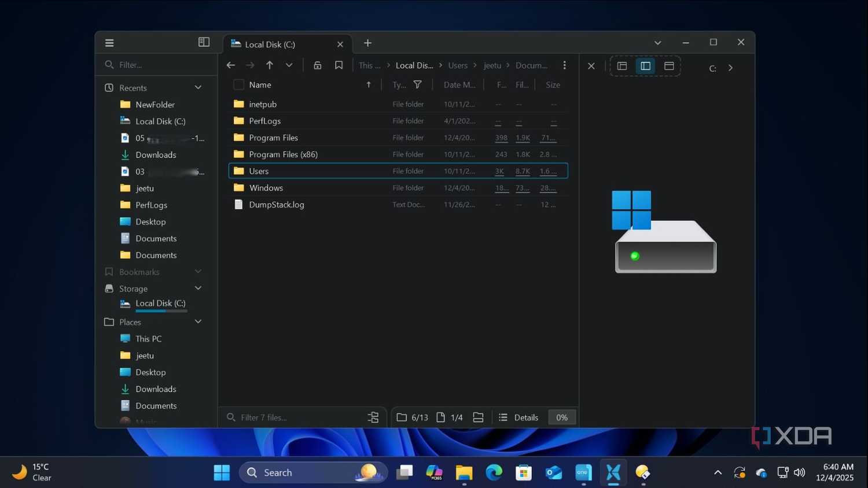Click the preview pane next arrow
The height and width of the screenshot is (488, 868).
(731, 68)
